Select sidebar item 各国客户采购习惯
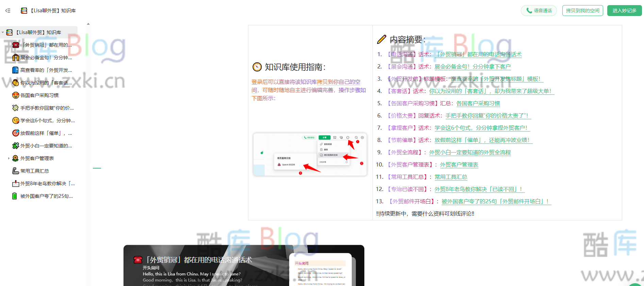 (x=39, y=95)
